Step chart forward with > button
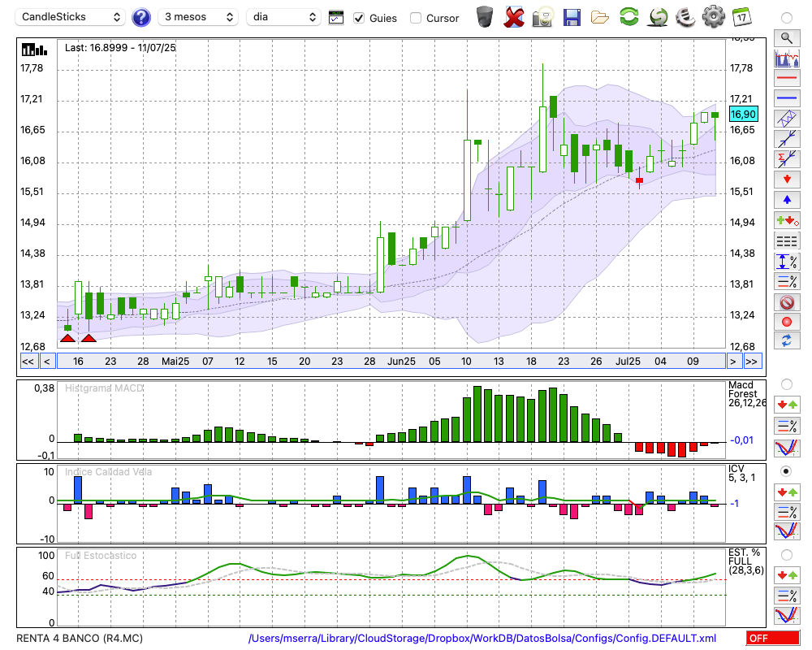Viewport: 812px width, 650px height. 732,362
